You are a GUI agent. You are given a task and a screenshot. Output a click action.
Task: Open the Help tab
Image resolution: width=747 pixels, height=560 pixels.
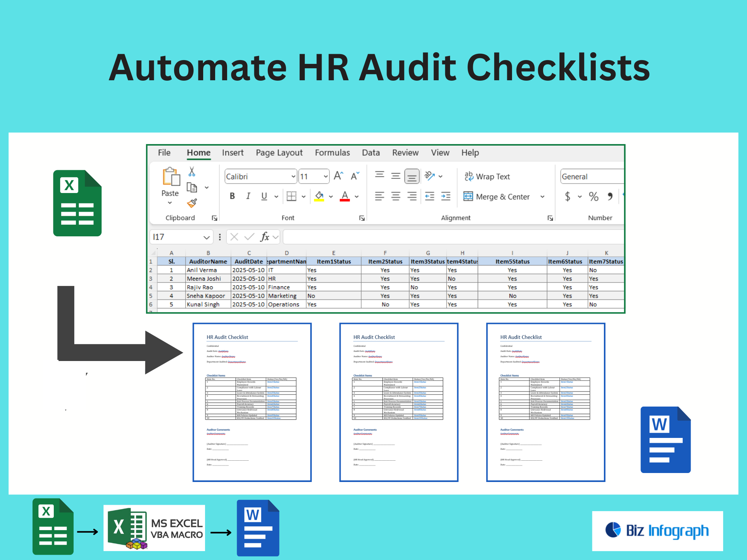click(470, 153)
